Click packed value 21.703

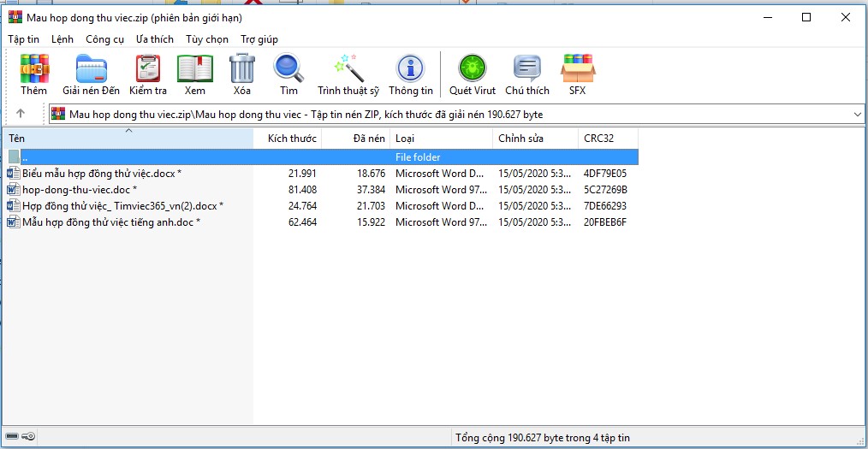[371, 206]
